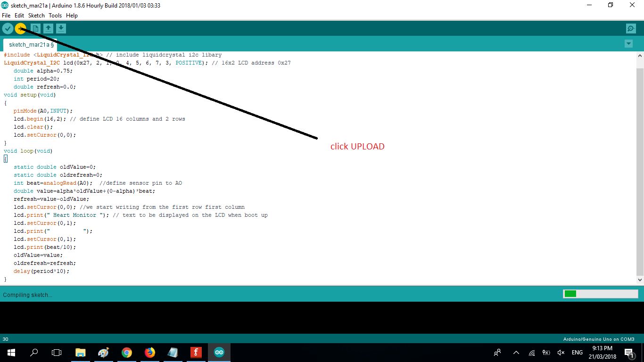The height and width of the screenshot is (362, 644).
Task: Click the line number 30 in the status bar
Action: (5, 339)
